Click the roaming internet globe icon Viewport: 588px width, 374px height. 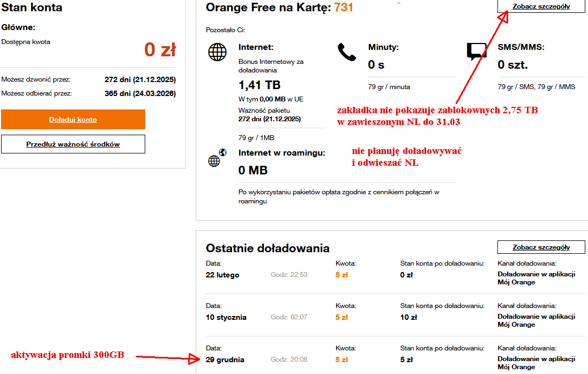217,158
